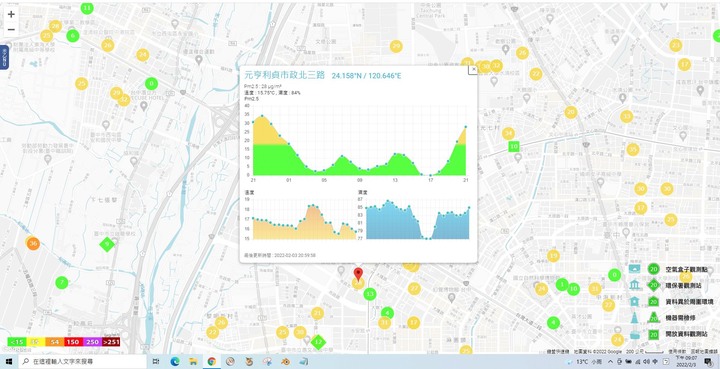This screenshot has height=369, width=720.
Task: Zoom out of the map with the minus button
Action: tap(11, 30)
